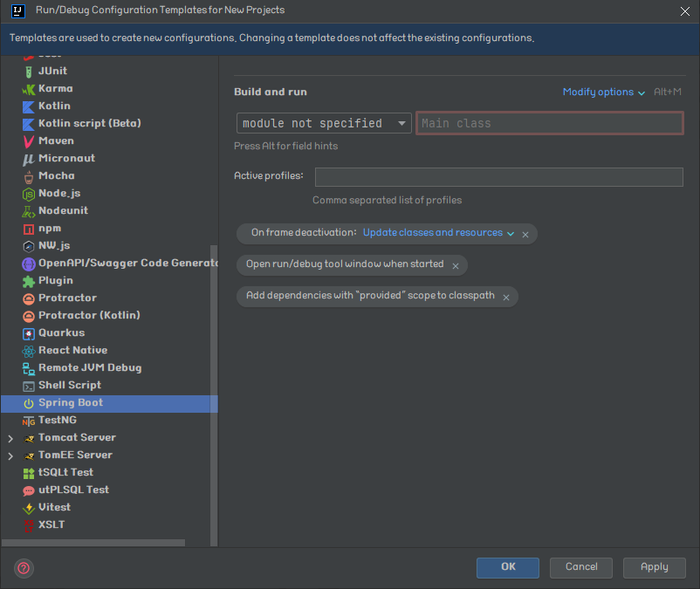Click "Press Alt for field hints" text
Screen dimensions: 700x589
[x=285, y=146]
